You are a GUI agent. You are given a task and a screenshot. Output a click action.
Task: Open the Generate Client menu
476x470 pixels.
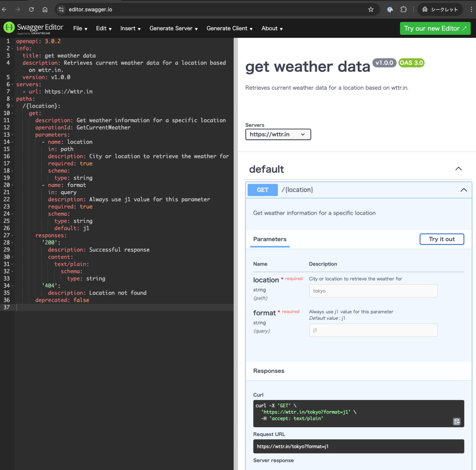pyautogui.click(x=230, y=29)
